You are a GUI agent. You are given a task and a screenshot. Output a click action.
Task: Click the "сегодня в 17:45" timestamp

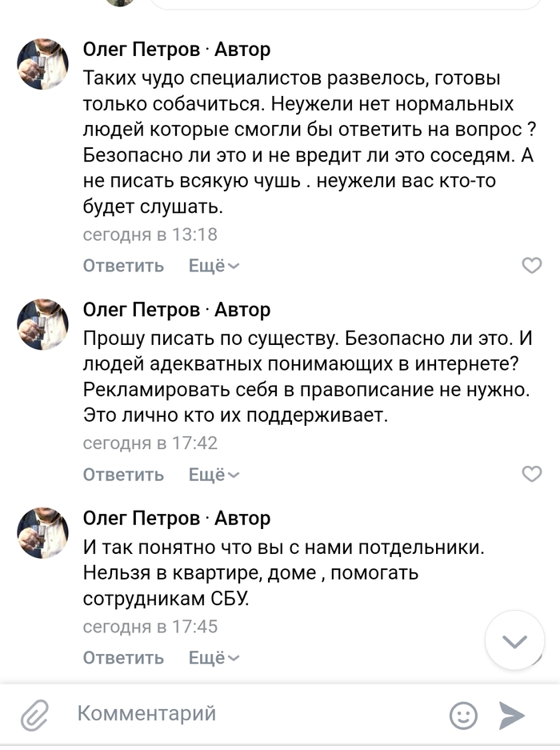(150, 626)
